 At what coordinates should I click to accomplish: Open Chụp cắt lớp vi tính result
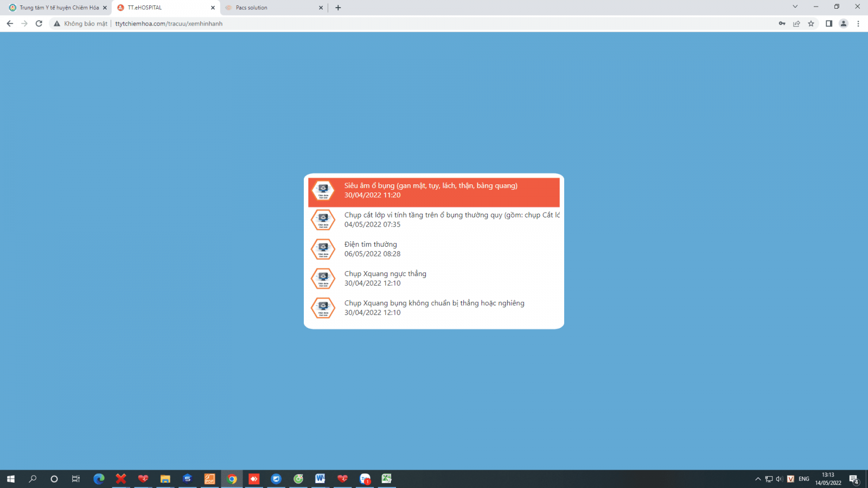pyautogui.click(x=451, y=220)
